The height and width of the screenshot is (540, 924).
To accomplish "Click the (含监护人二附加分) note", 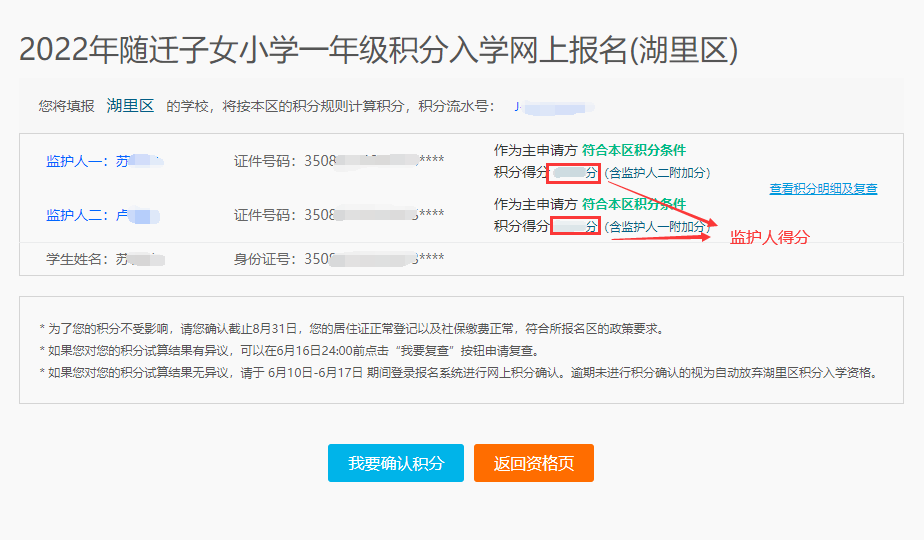I will [x=657, y=173].
